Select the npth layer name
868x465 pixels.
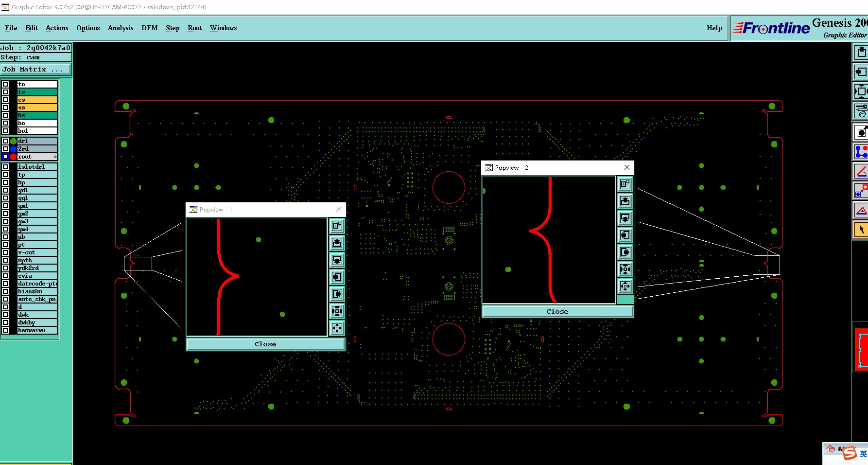[x=37, y=260]
